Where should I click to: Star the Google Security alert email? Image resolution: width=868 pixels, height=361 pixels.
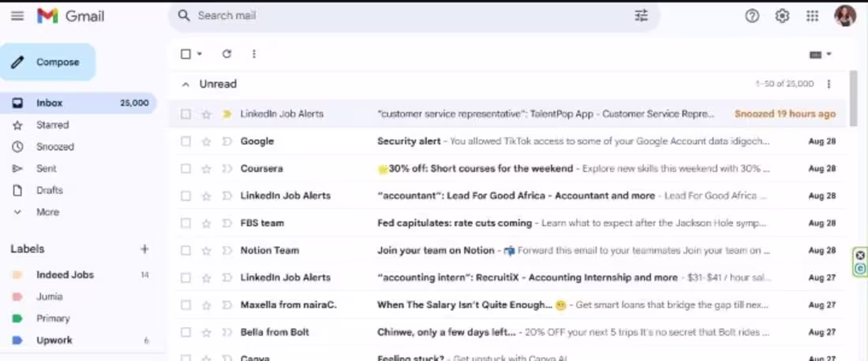pos(207,142)
